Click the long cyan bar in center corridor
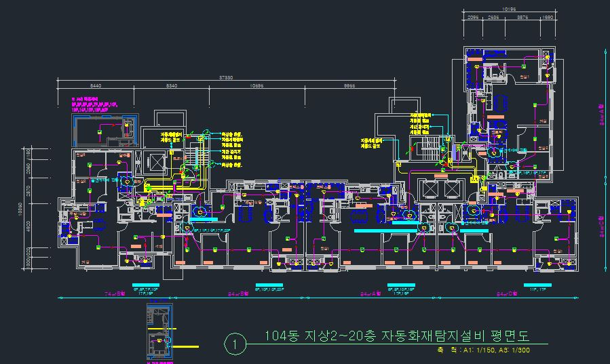Image resolution: width=610 pixels, height=364 pixels. (392, 232)
